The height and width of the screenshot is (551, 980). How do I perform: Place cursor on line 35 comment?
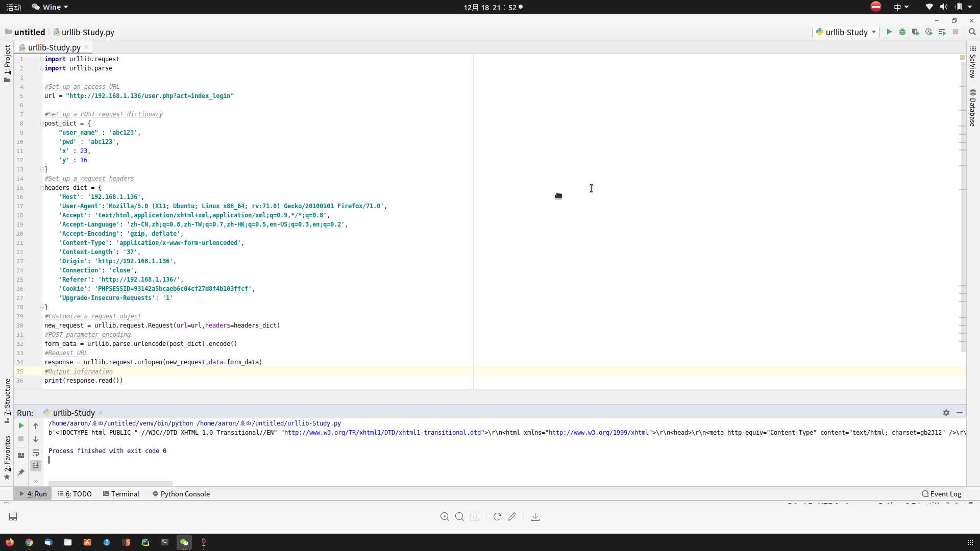(x=79, y=371)
